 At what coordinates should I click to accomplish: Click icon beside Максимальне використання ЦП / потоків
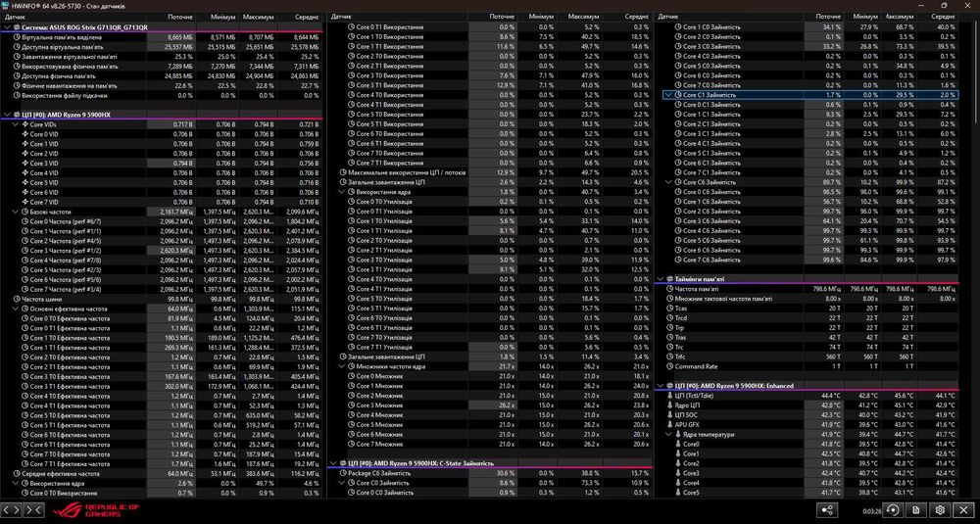click(343, 172)
